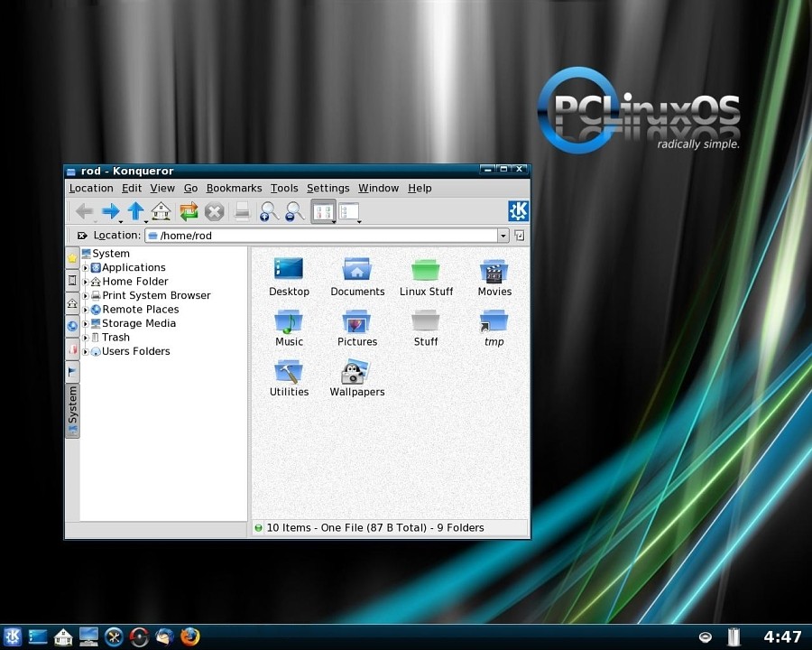The height and width of the screenshot is (650, 812).
Task: Open the Help menu
Action: coord(420,188)
